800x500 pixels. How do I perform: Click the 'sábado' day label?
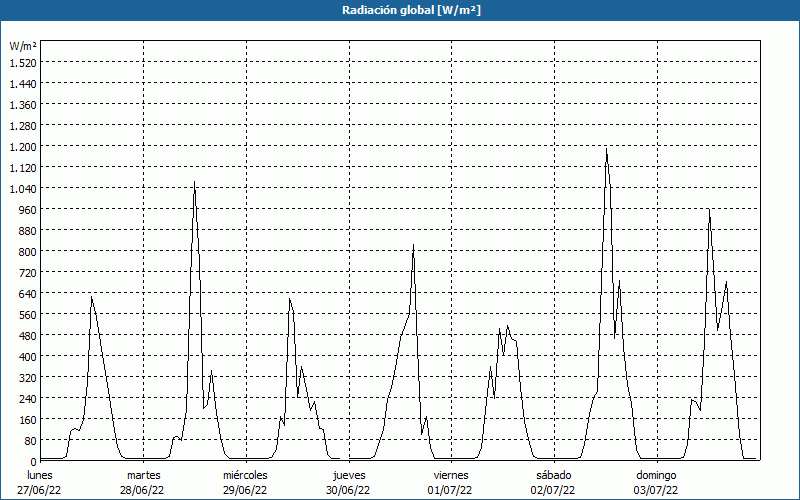(554, 475)
